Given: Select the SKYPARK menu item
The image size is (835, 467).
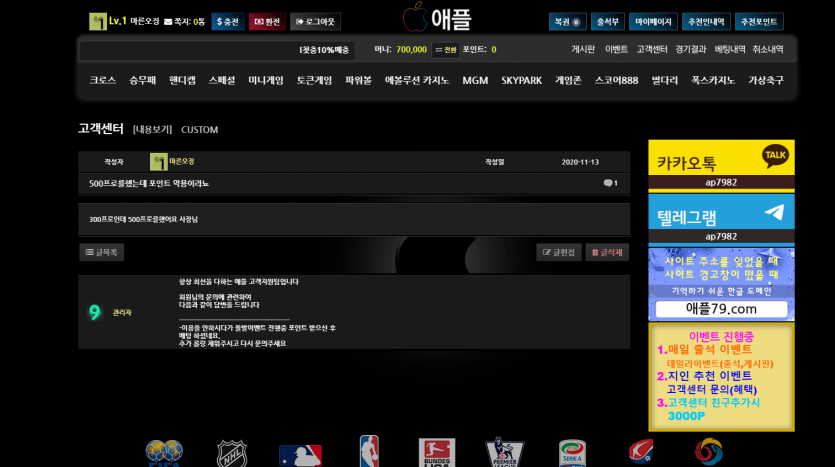Looking at the screenshot, I should pyautogui.click(x=521, y=80).
